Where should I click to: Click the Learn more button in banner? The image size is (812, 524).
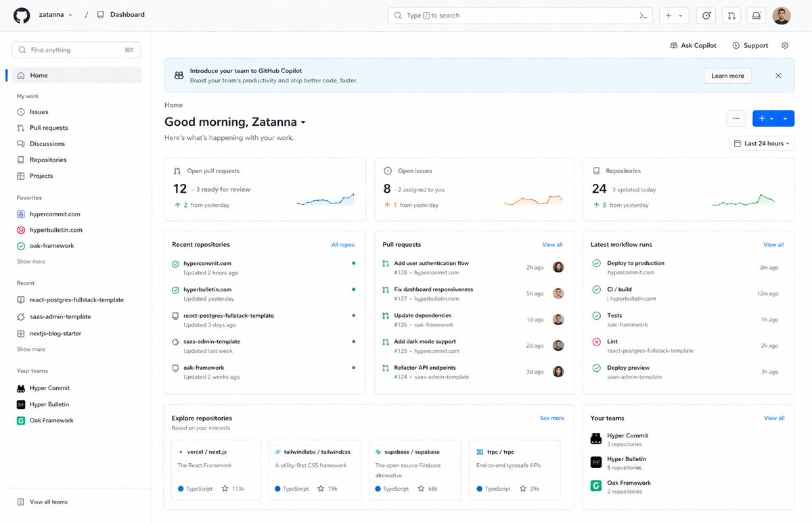tap(727, 76)
